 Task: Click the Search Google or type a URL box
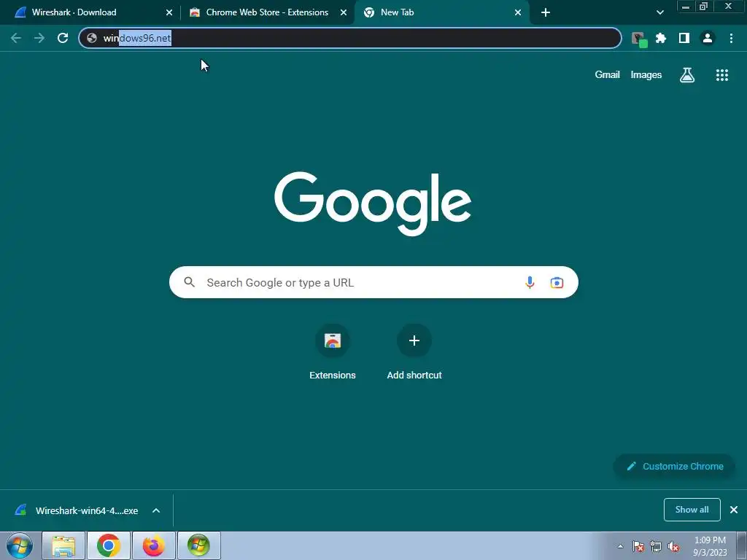[373, 282]
